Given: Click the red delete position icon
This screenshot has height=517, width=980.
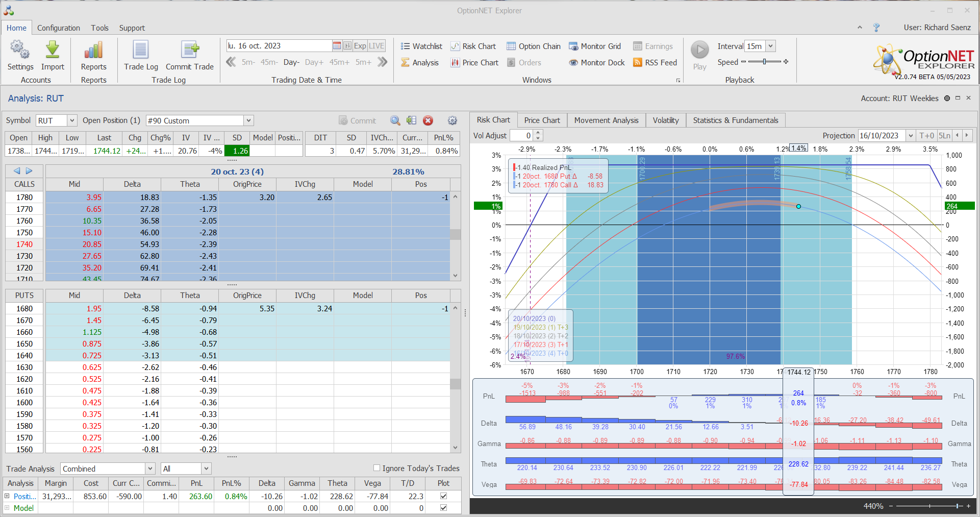Looking at the screenshot, I should pos(428,120).
